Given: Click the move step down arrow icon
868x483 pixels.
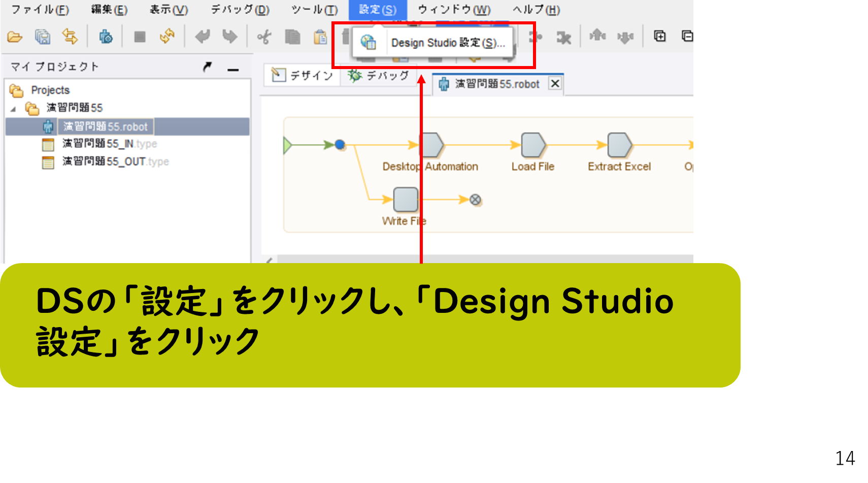Looking at the screenshot, I should coord(625,37).
